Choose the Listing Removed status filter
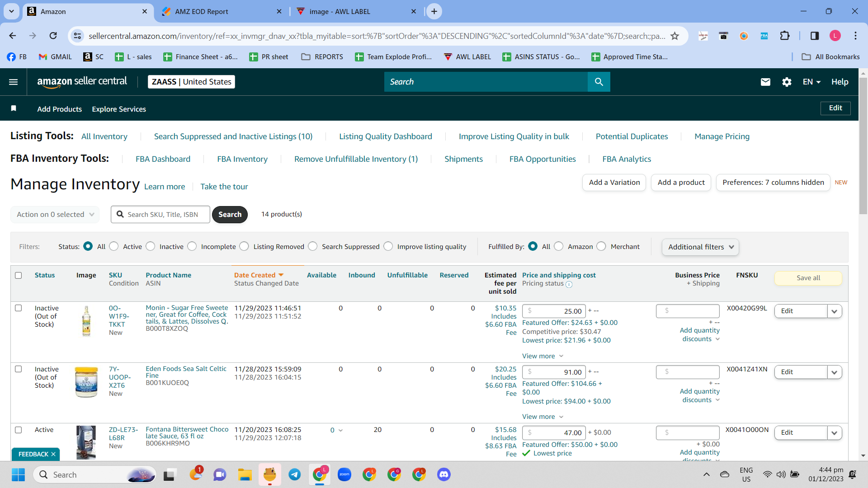 tap(244, 246)
